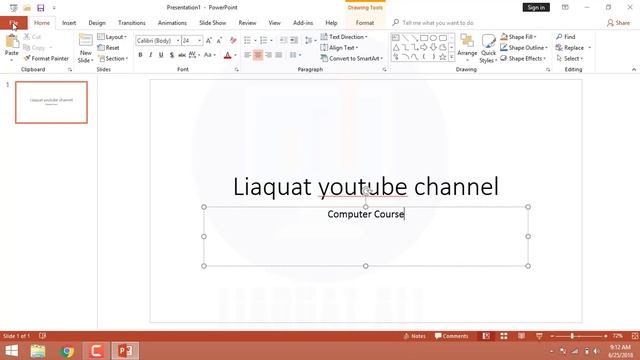The width and height of the screenshot is (640, 360).
Task: Switch to the Animations tab
Action: pyautogui.click(x=172, y=23)
